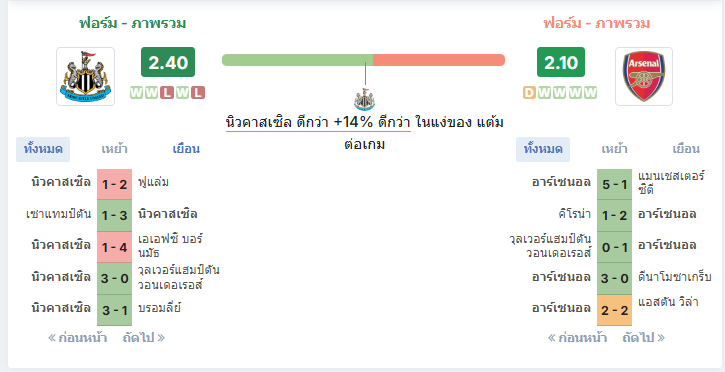The image size is (725, 372).
Task: Switch to Arsenal's เหย้า tab
Action: [614, 149]
